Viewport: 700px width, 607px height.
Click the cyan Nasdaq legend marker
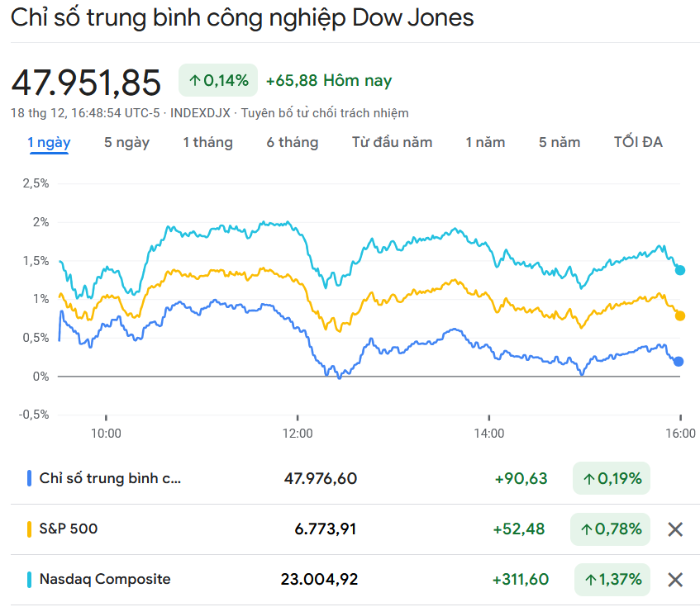click(30, 579)
